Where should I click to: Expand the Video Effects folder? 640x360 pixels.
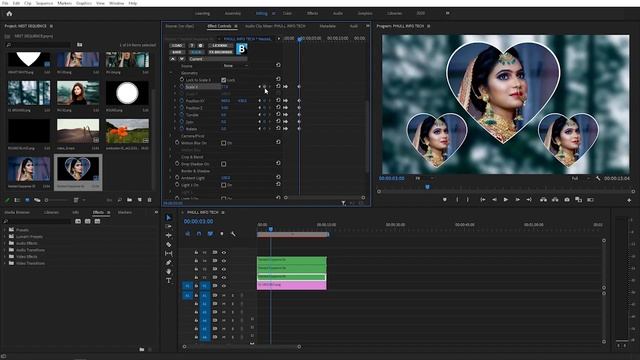tap(5, 257)
